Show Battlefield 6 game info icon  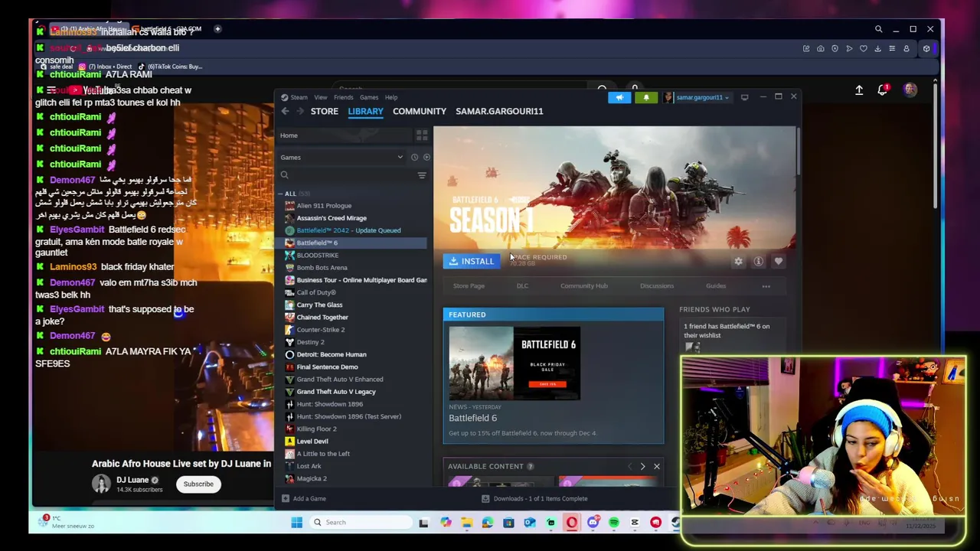[758, 261]
